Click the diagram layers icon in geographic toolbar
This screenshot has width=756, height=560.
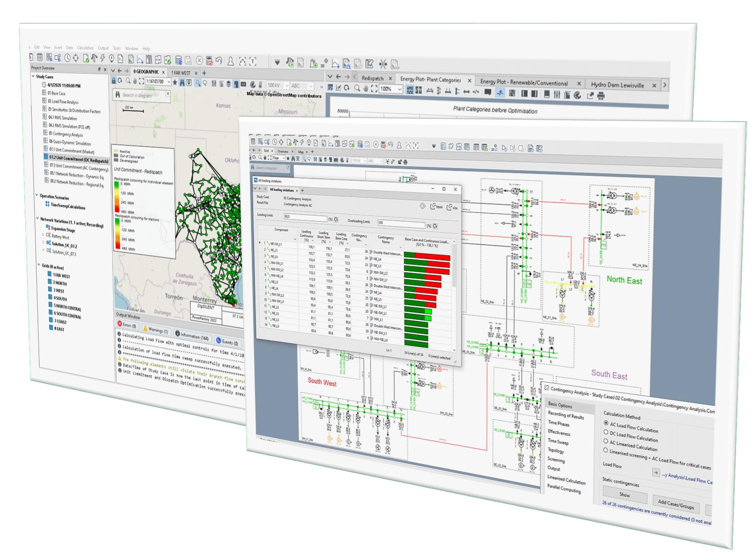(229, 84)
